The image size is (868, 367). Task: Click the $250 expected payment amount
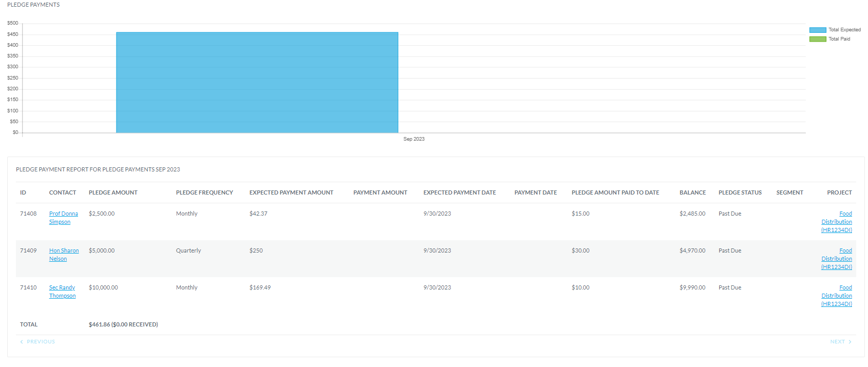(x=256, y=250)
